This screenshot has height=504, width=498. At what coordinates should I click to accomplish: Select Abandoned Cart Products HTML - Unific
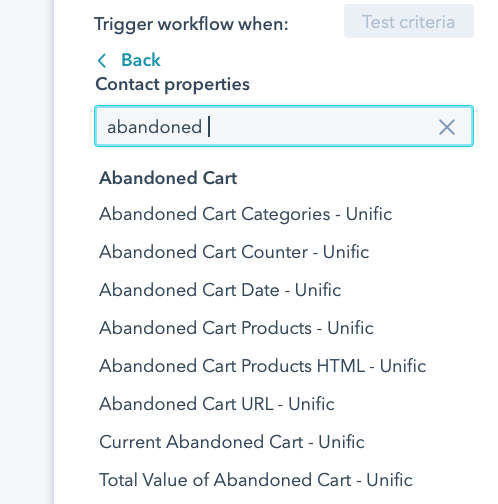pos(263,366)
